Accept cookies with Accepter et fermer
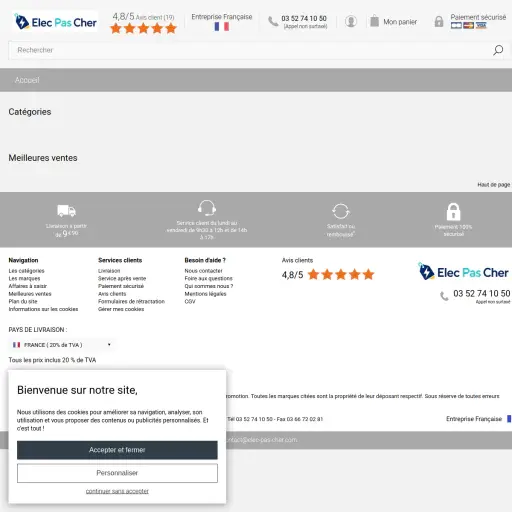Viewport: 512px width, 512px height. 117,450
